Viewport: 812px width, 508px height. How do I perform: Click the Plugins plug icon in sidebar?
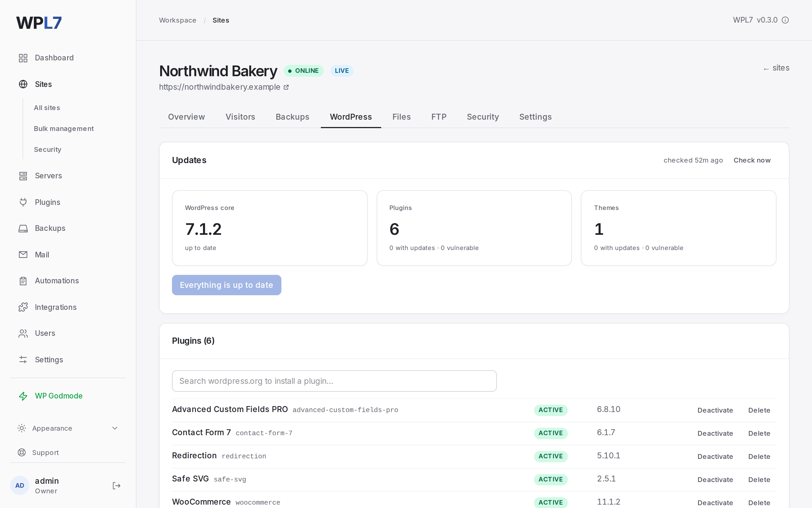[23, 202]
